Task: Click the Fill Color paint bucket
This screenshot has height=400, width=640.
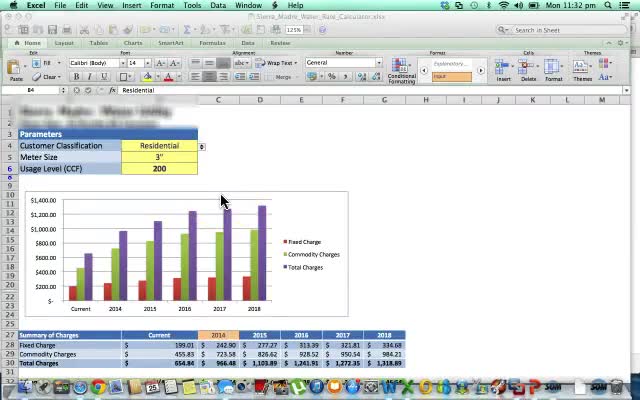Action: [148, 77]
